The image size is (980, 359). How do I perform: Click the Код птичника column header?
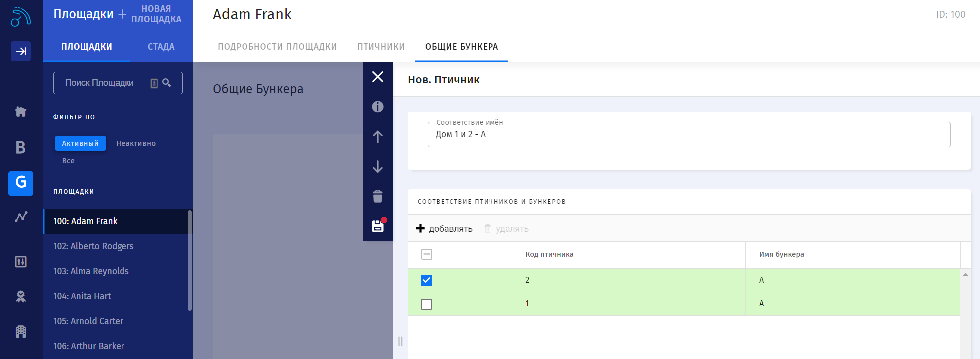(629, 255)
